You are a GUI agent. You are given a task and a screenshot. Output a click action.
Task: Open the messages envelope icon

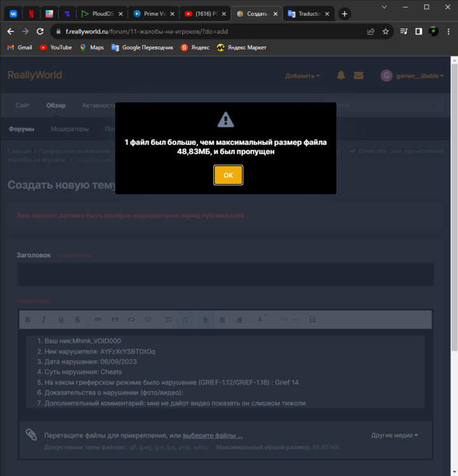click(358, 76)
